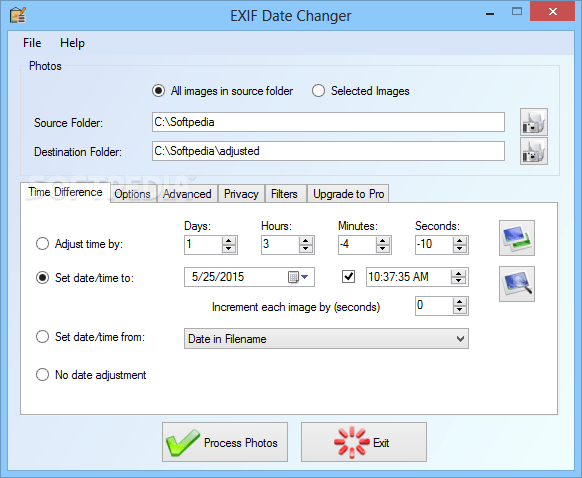Open the calendar icon in date field
Viewport: 582px width, 478px height.
coord(293,277)
